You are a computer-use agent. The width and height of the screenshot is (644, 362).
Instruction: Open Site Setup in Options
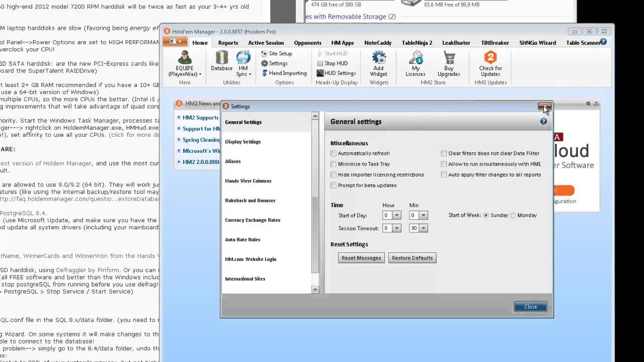[x=276, y=53]
